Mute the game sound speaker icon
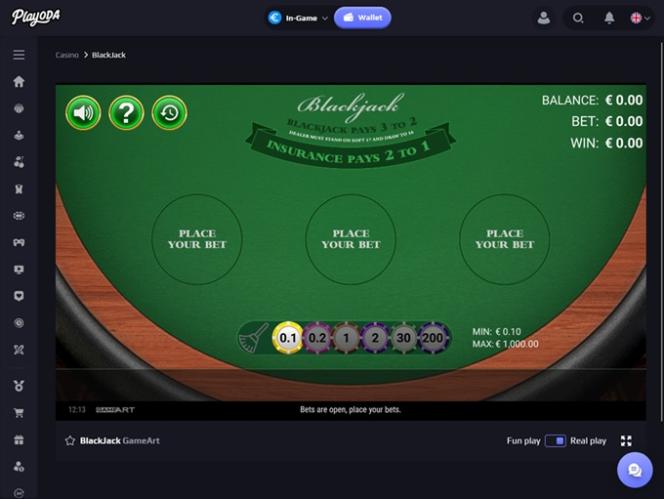Image resolution: width=664 pixels, height=499 pixels. (x=83, y=113)
